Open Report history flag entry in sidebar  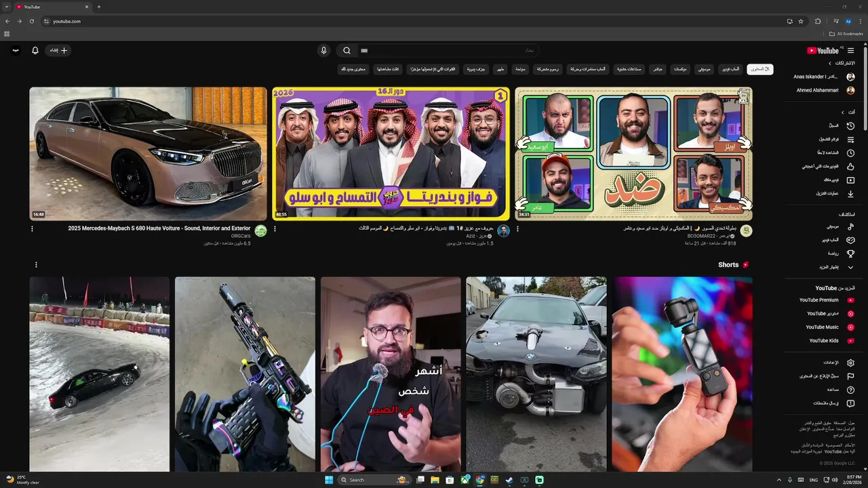click(x=827, y=376)
